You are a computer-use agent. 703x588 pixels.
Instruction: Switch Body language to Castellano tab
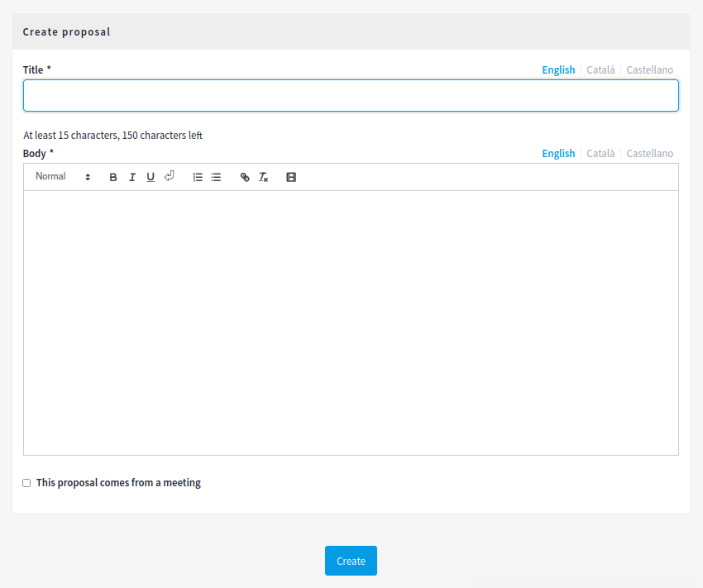(649, 153)
